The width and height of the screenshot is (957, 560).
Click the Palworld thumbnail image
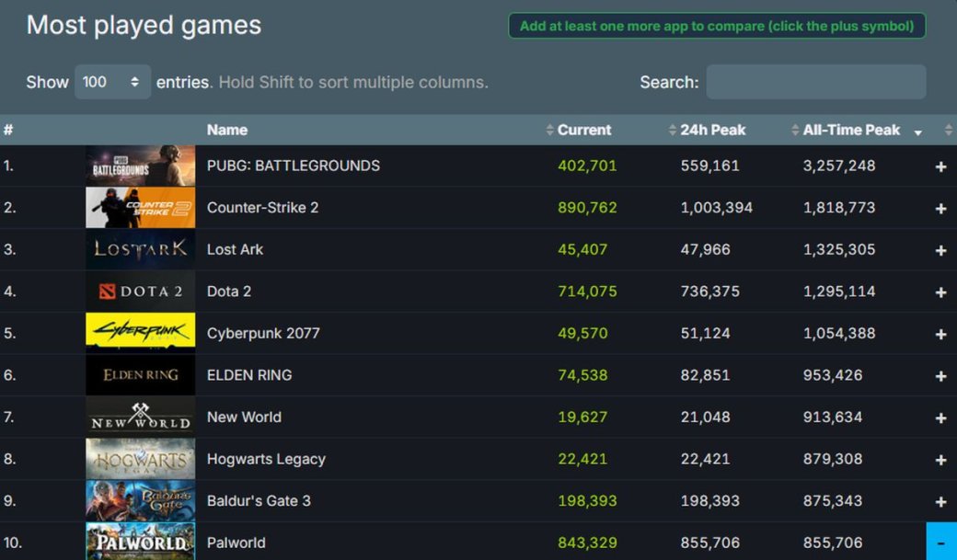(x=141, y=541)
